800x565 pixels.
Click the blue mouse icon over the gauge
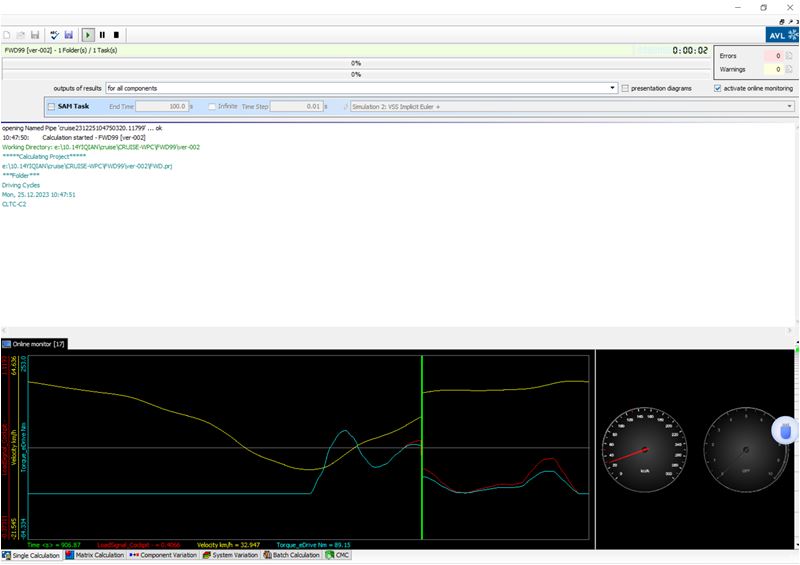pyautogui.click(x=786, y=431)
